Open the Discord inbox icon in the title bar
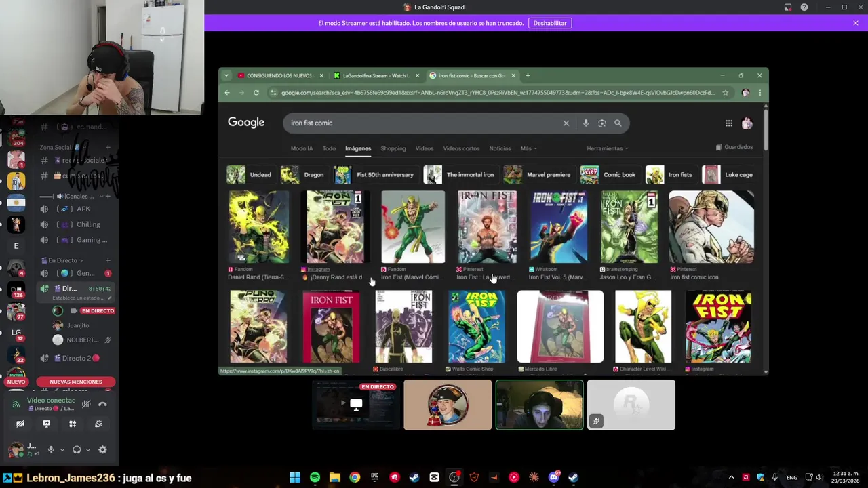Image resolution: width=868 pixels, height=488 pixels. click(788, 7)
